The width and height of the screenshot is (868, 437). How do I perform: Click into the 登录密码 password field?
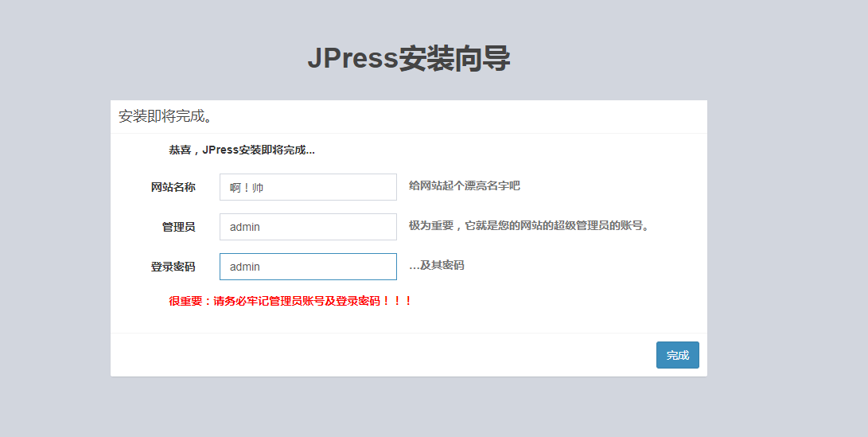[x=309, y=267]
